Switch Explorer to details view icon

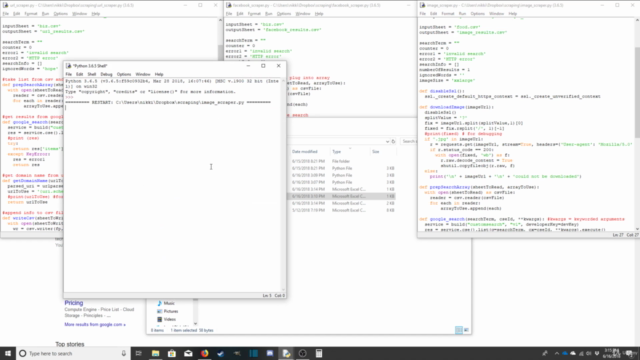pos(459,330)
